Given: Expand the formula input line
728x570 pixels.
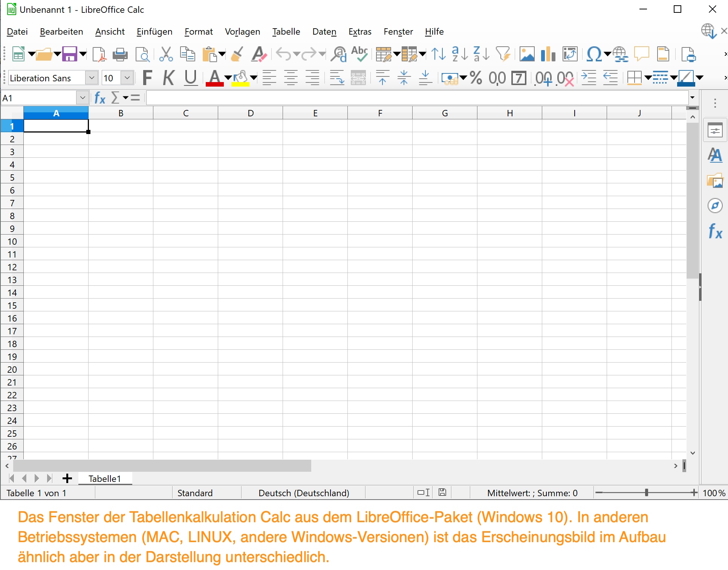Looking at the screenshot, I should (x=693, y=98).
